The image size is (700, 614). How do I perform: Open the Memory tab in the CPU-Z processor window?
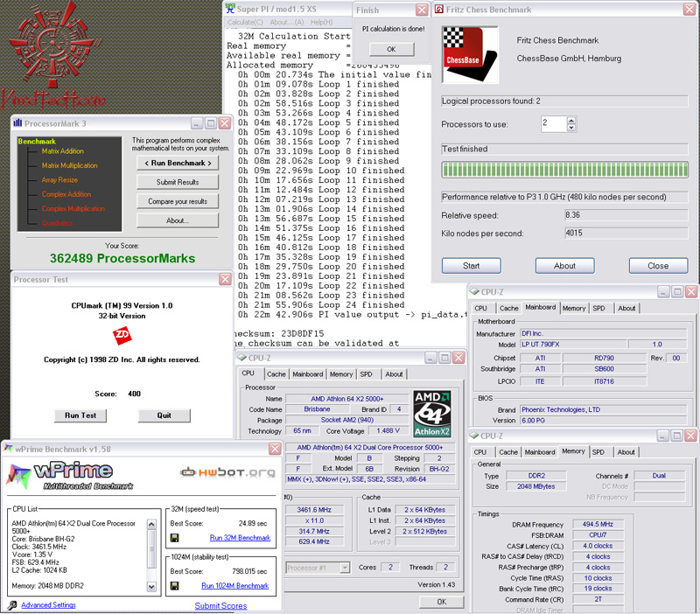341,374
